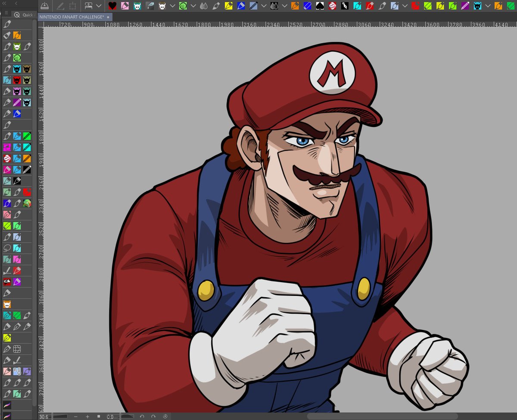The image size is (517, 420).
Task: Choose the black square with white pen nib
Action: coord(345,6)
